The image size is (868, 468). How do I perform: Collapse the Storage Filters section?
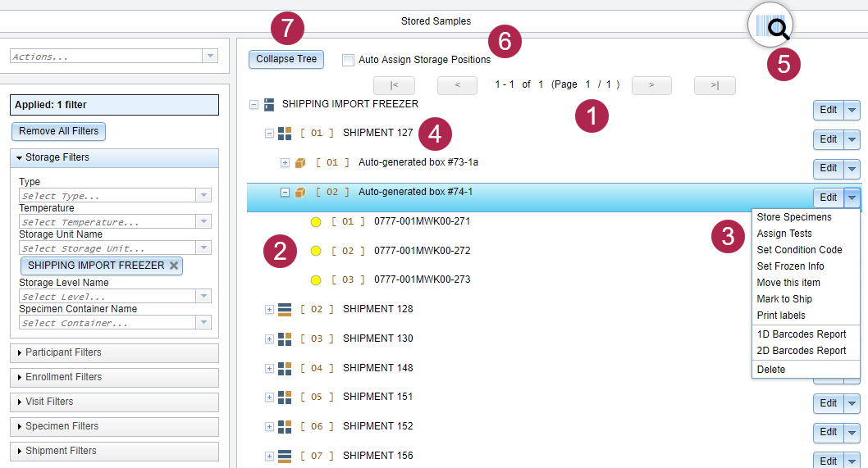pyautogui.click(x=114, y=157)
